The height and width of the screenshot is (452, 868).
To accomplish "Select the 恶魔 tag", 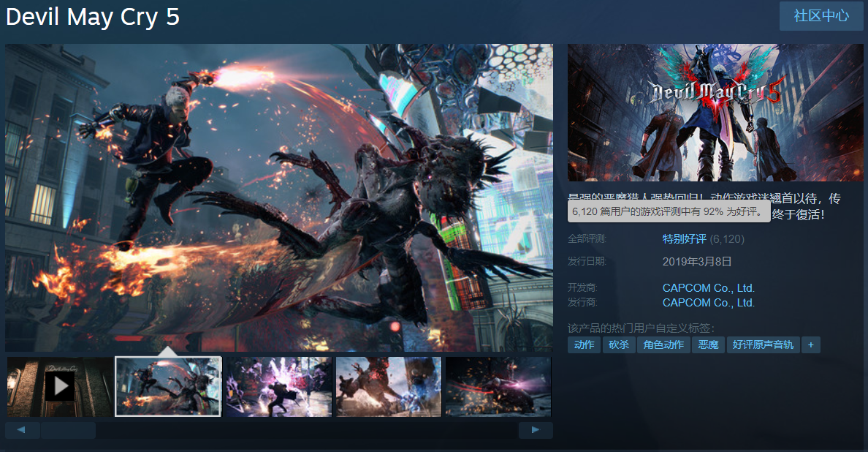I will pos(709,344).
